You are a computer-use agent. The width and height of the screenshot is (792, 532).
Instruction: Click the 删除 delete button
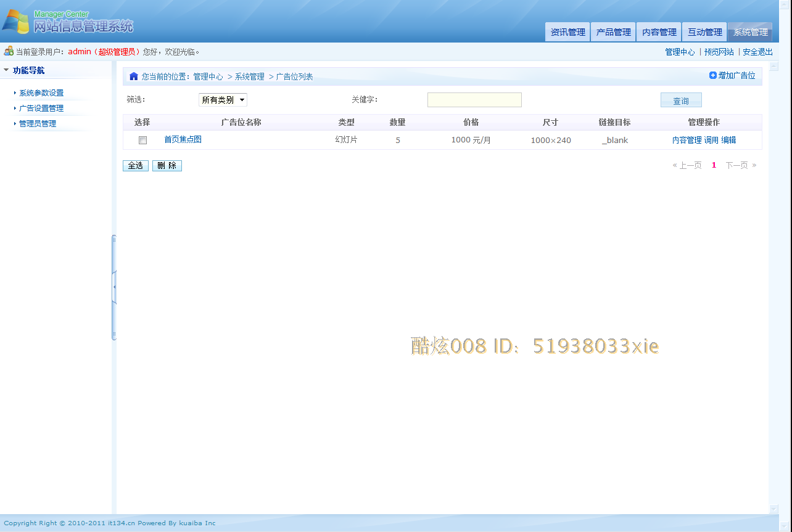(167, 165)
